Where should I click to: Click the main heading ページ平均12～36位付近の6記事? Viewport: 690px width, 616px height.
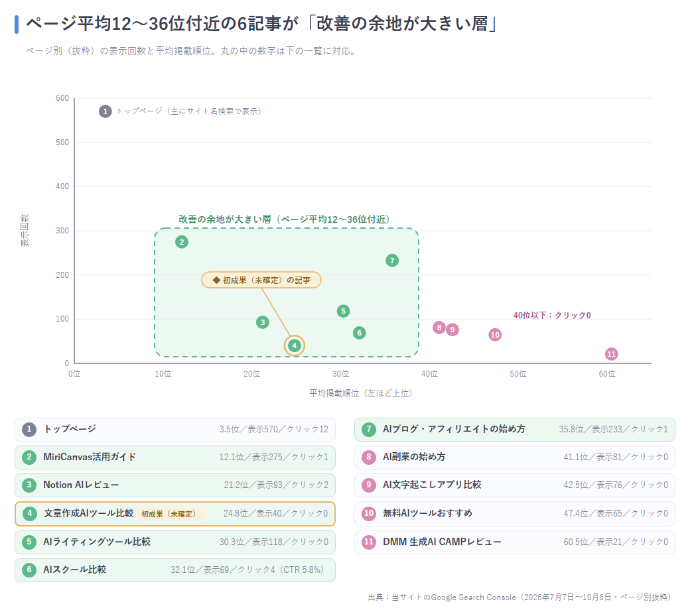click(x=262, y=23)
